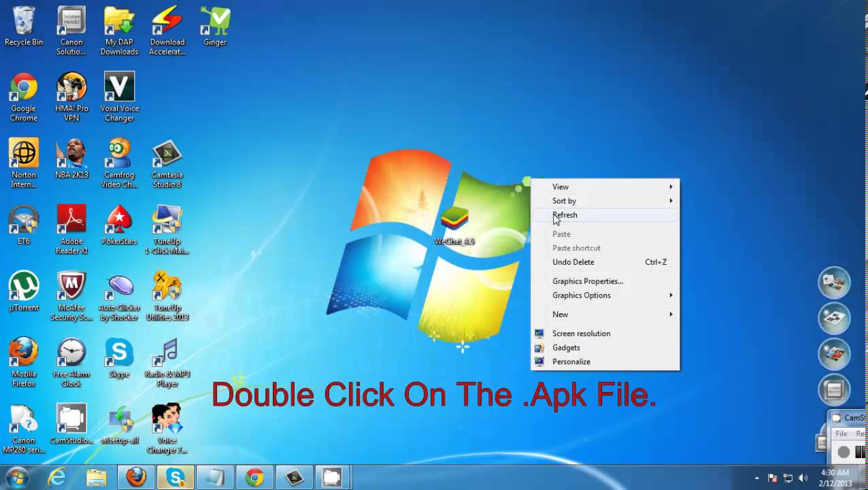The image size is (868, 490).
Task: Select the CamStudio desktop shortcut
Action: point(71,425)
